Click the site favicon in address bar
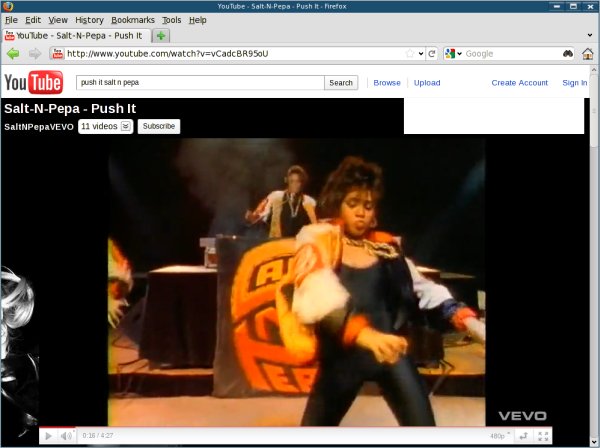The width and height of the screenshot is (600, 448). point(58,54)
